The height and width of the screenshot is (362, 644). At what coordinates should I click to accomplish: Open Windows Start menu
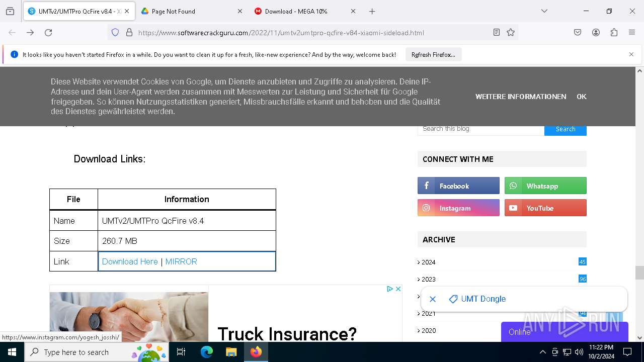tap(12, 352)
